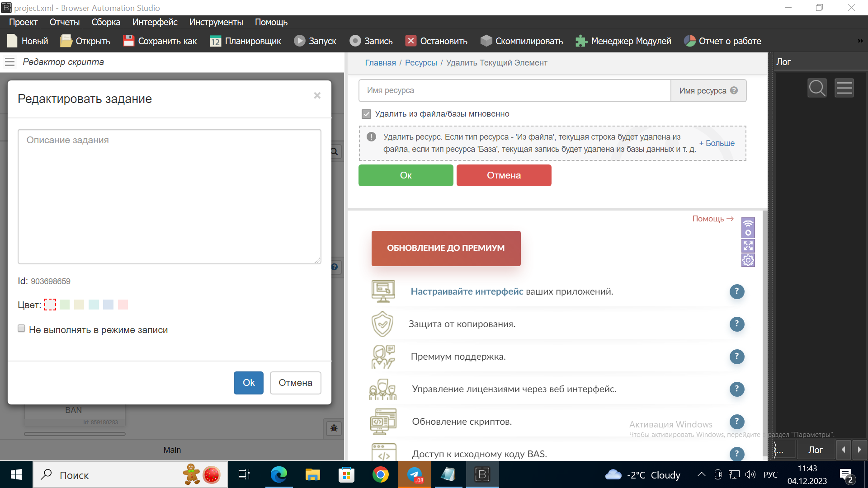Uncheck delete from file/database instantly
Screen dimensions: 868x488
366,114
